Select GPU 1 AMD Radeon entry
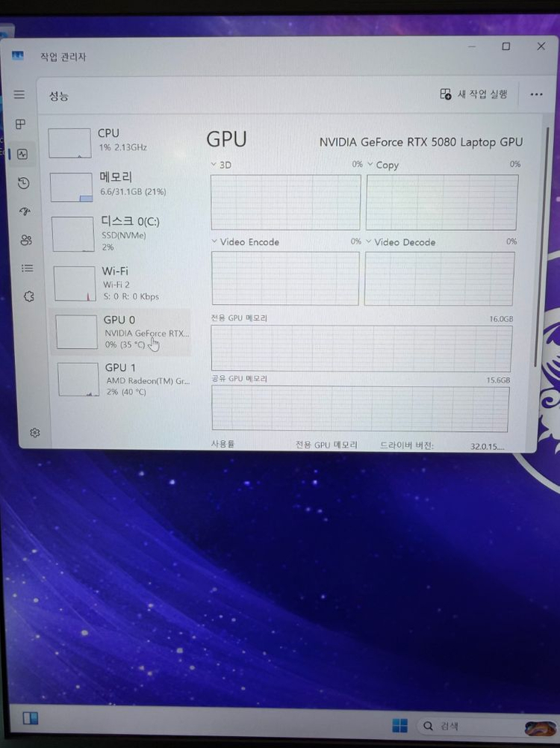The height and width of the screenshot is (748, 560). click(124, 380)
